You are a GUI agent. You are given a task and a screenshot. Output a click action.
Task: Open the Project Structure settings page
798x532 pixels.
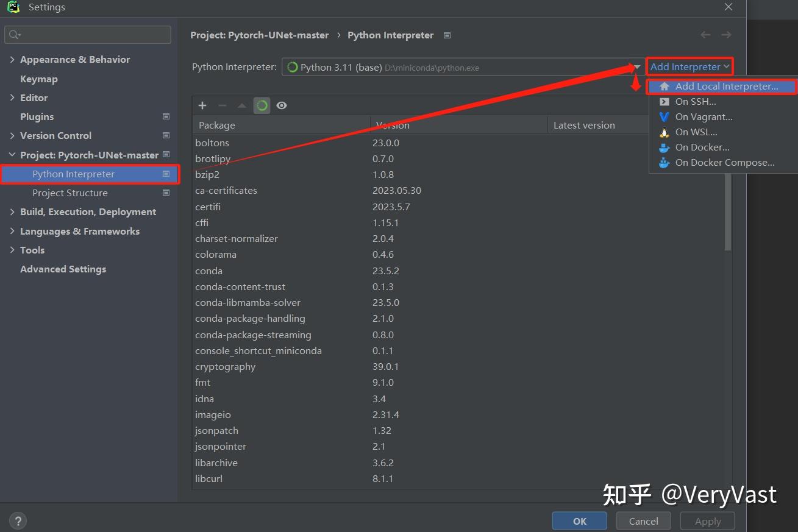pos(69,193)
